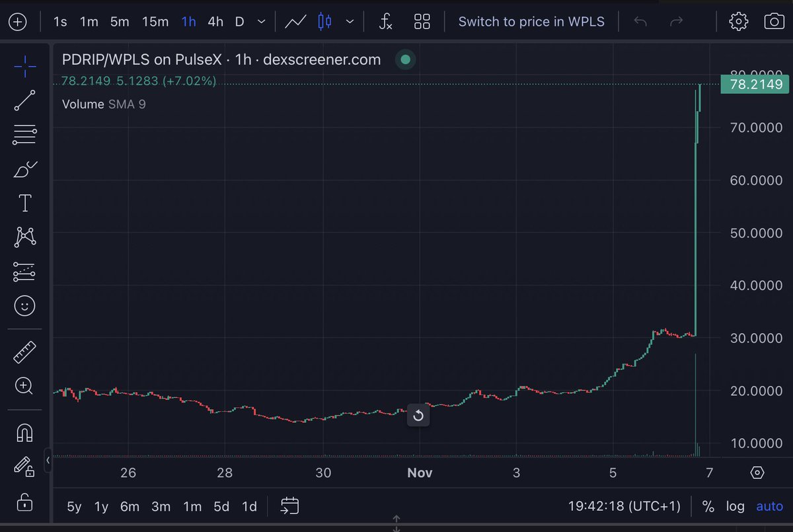This screenshot has width=793, height=532.
Task: Select the crosshair cursor tool
Action: pyautogui.click(x=25, y=66)
